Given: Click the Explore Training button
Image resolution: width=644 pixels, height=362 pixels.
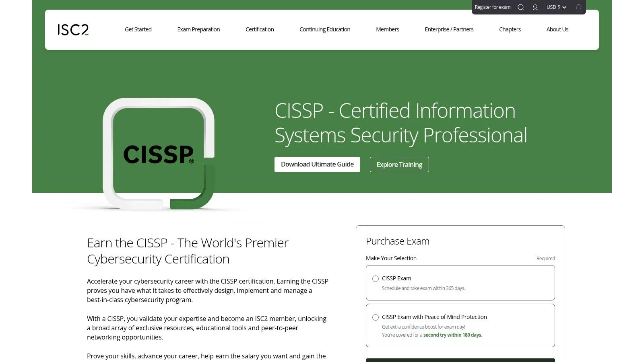Looking at the screenshot, I should 399,165.
